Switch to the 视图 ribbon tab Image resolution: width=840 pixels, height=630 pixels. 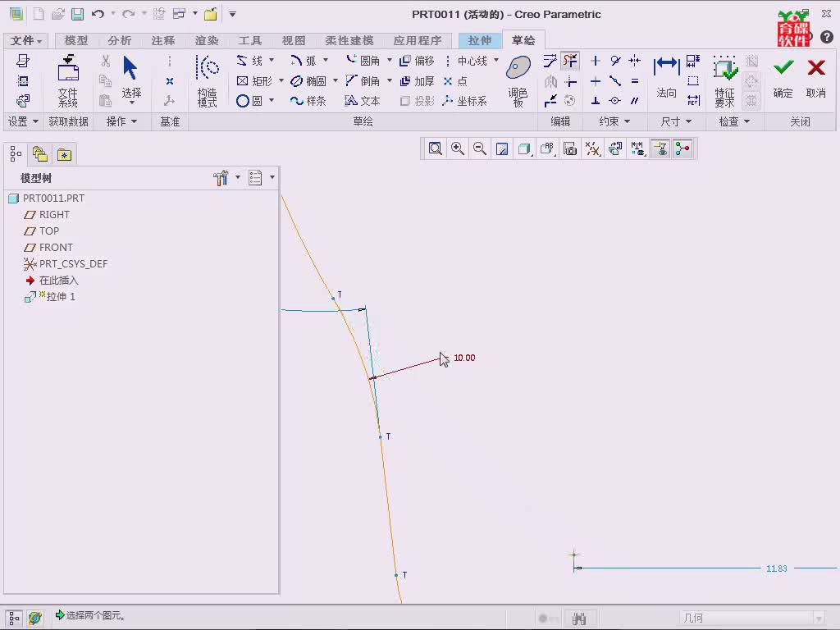pyautogui.click(x=293, y=40)
